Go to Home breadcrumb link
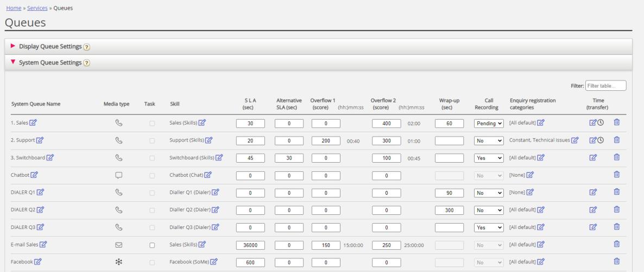The image size is (644, 272). coord(14,8)
